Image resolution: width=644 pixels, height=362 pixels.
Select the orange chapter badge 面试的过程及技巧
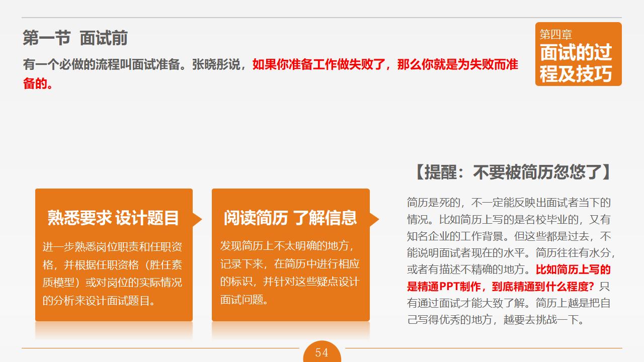pos(578,54)
